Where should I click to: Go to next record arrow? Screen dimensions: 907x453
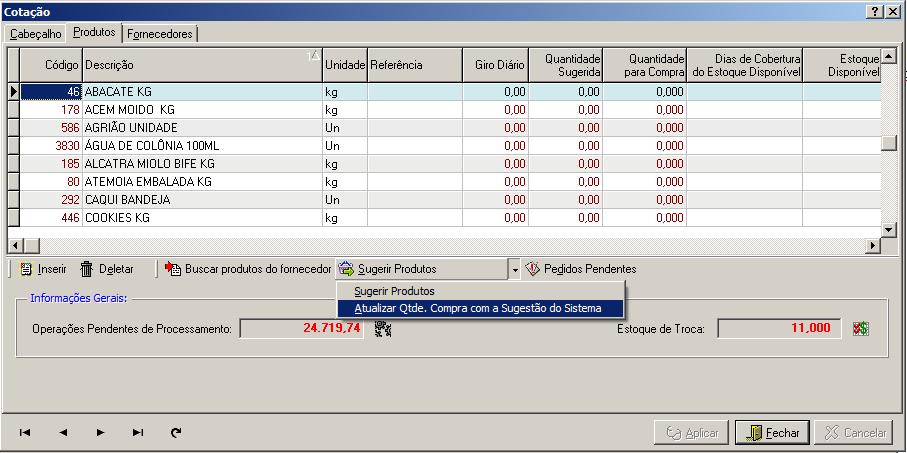(x=100, y=432)
